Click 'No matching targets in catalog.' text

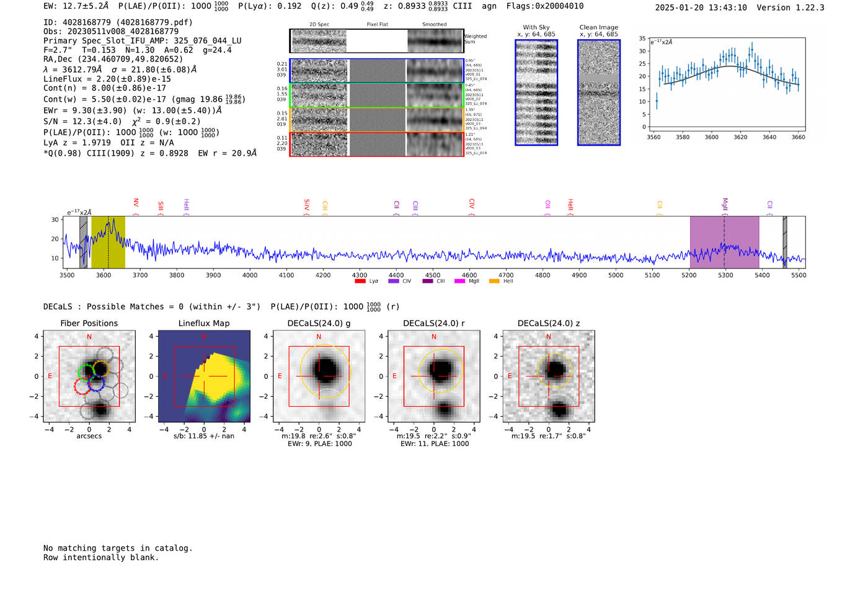(118, 548)
